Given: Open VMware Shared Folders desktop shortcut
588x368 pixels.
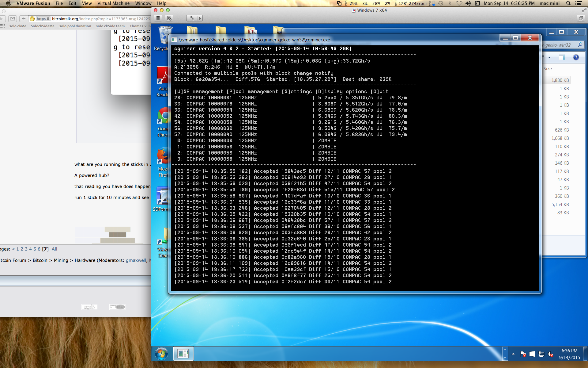Looking at the screenshot, I should [163, 243].
